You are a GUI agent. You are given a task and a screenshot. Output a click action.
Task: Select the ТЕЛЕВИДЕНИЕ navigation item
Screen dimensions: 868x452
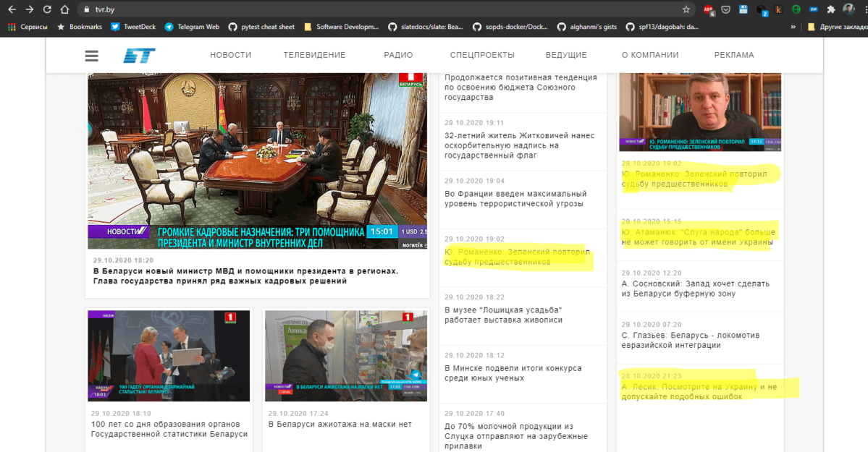pos(314,55)
